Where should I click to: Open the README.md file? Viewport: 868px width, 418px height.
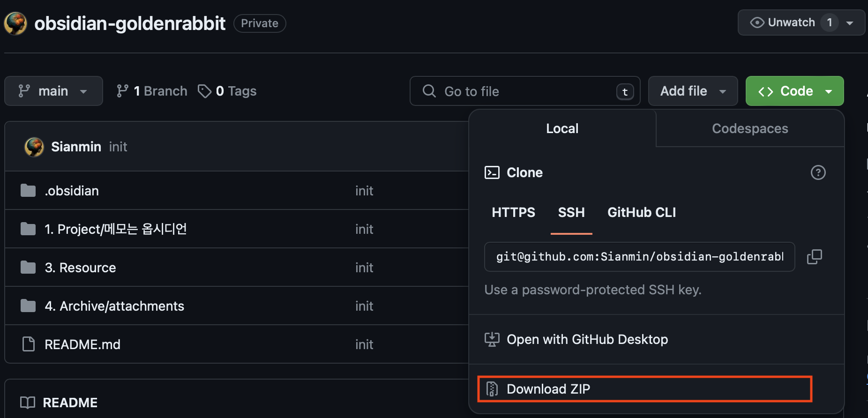pos(82,344)
